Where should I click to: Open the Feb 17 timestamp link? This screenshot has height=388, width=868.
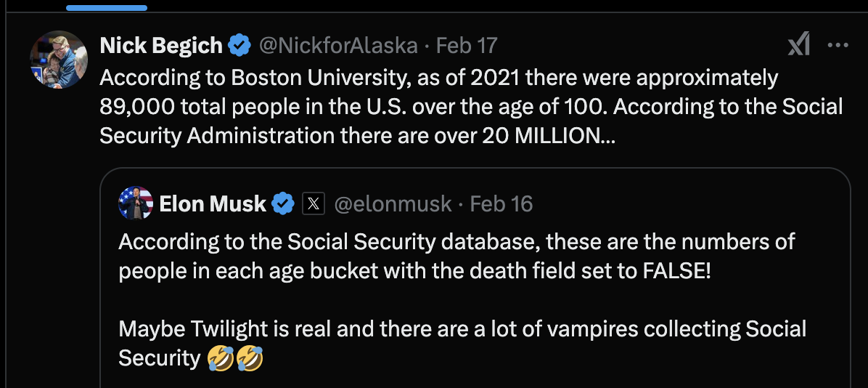coord(467,47)
